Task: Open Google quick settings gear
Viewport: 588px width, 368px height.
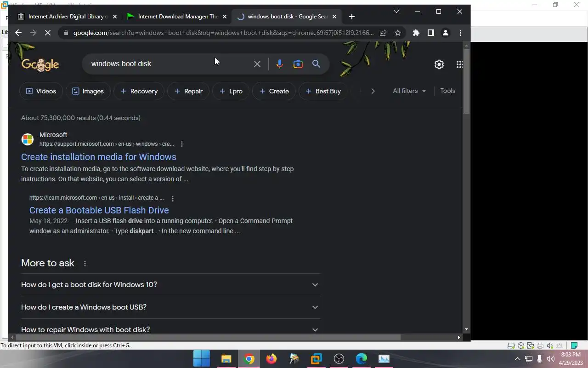Action: (x=439, y=64)
